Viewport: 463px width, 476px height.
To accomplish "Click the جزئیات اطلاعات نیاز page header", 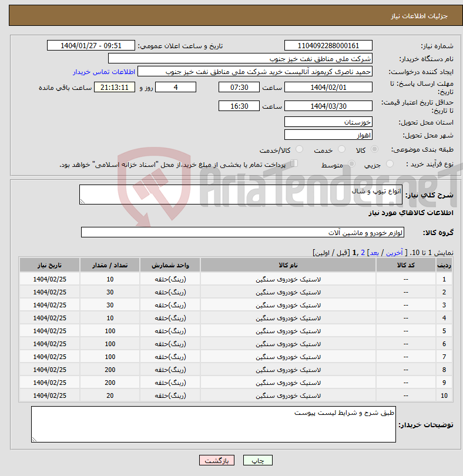I will pos(419,16).
